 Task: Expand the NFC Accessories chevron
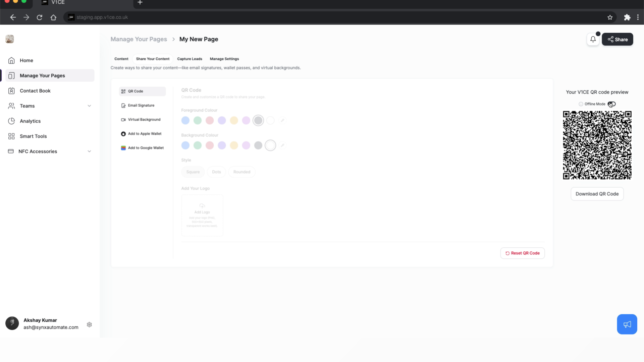coord(89,152)
